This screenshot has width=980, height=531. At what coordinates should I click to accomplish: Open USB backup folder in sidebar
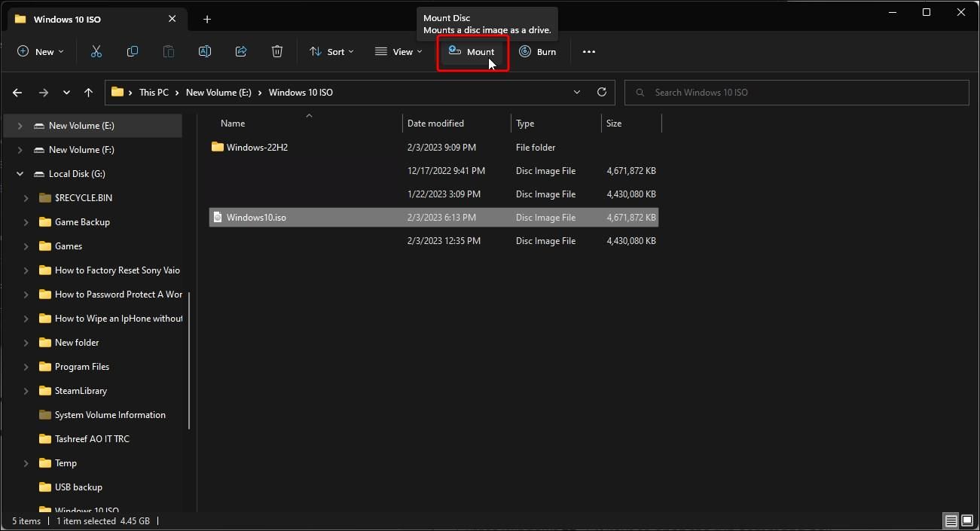pos(78,487)
